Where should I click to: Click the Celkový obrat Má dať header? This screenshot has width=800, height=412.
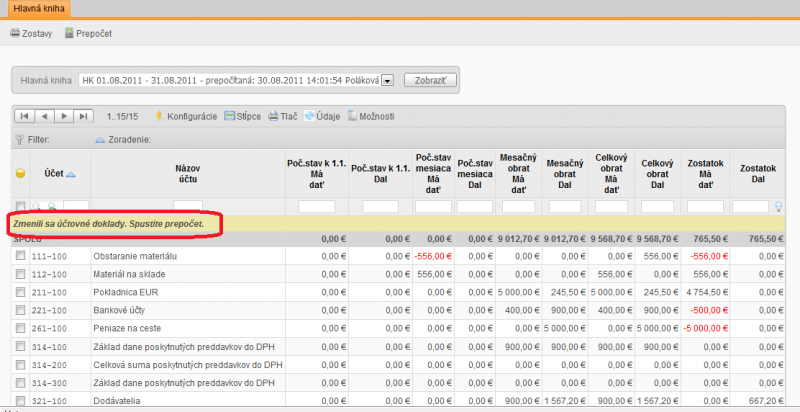click(611, 173)
